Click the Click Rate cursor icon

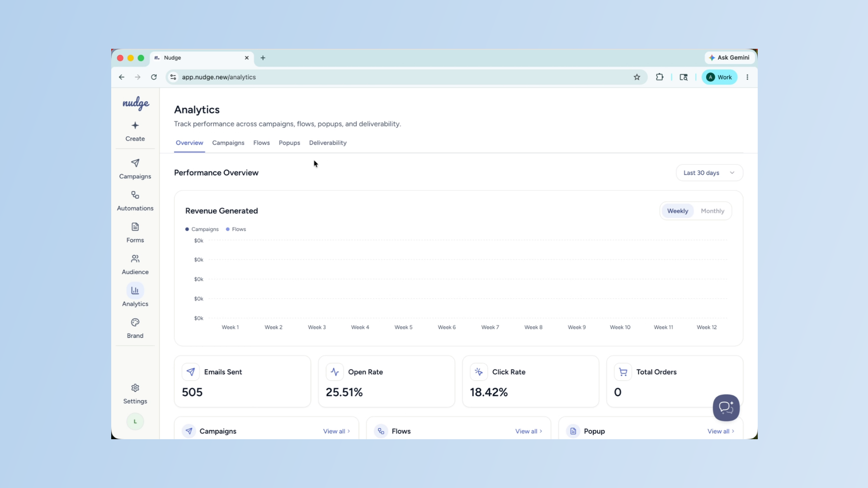479,372
